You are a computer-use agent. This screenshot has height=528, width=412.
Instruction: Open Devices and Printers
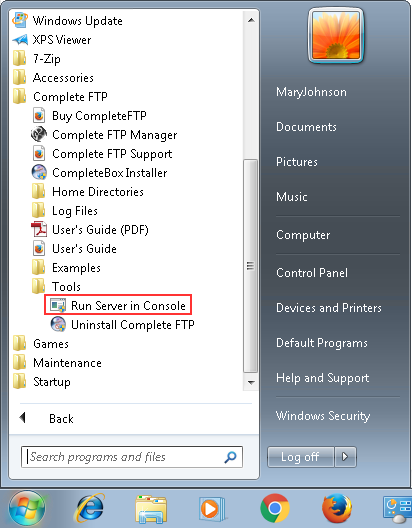coord(329,308)
